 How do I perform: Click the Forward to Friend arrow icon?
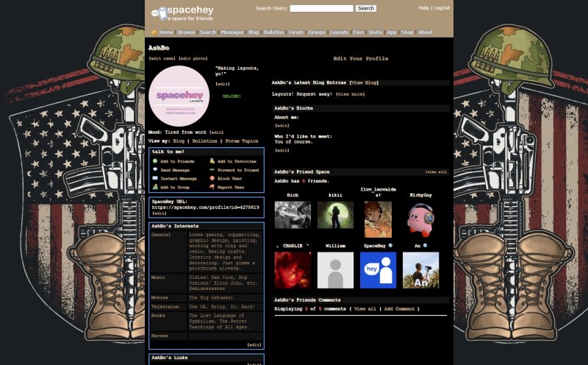click(212, 169)
